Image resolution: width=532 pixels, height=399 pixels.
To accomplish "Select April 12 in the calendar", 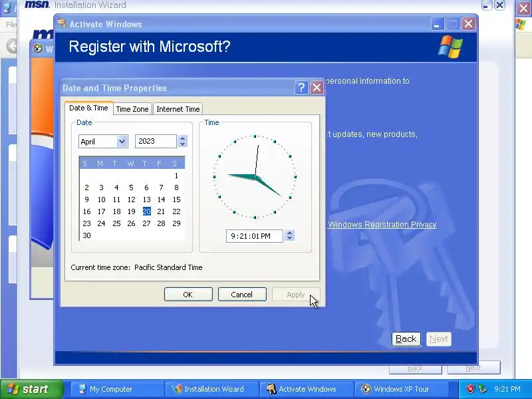I will coord(131,199).
